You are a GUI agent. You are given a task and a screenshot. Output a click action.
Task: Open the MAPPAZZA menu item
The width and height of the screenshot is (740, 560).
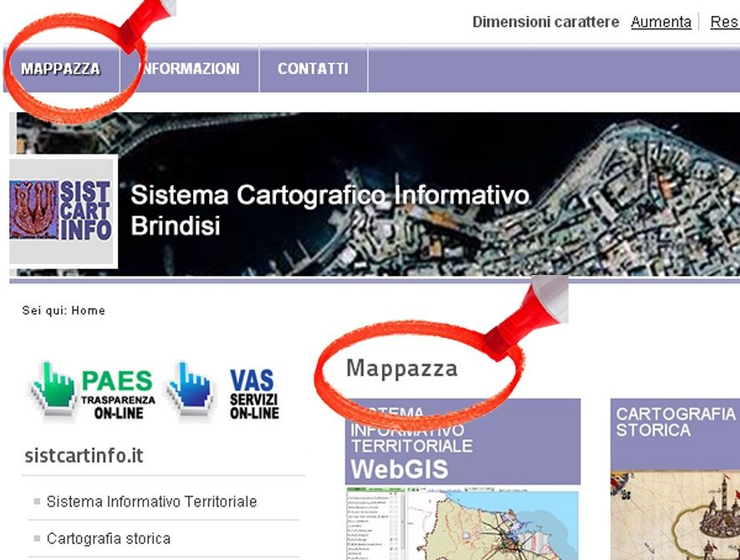(x=61, y=69)
